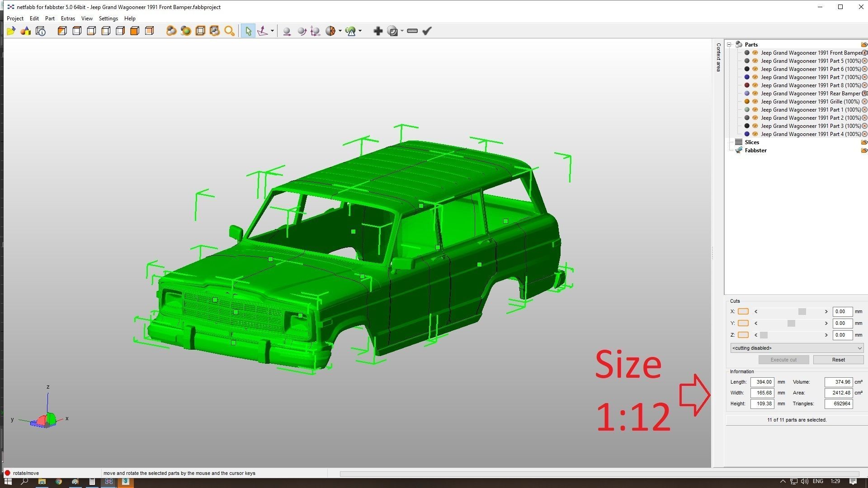Viewport: 868px width, 488px height.
Task: Click Zoom to platform and parts icon
Action: pos(215,31)
